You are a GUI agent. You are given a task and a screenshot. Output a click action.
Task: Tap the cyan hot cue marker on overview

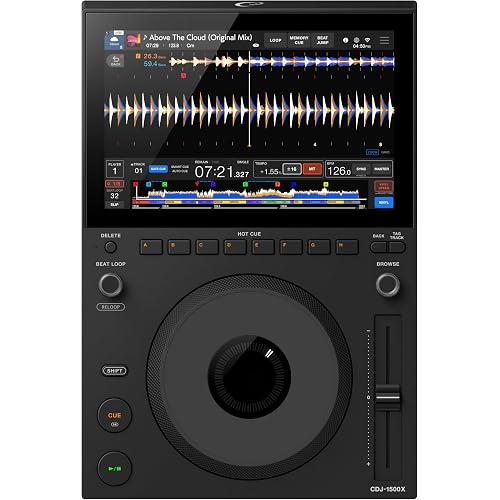[149, 184]
